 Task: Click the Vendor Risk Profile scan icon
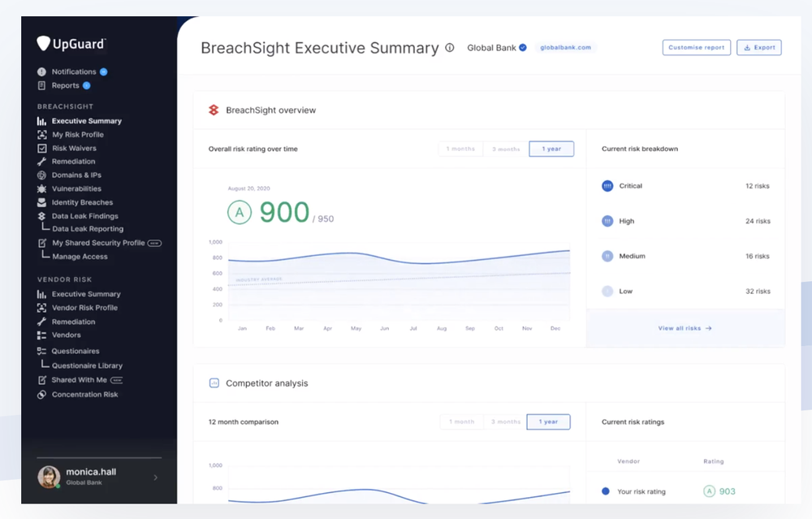41,308
